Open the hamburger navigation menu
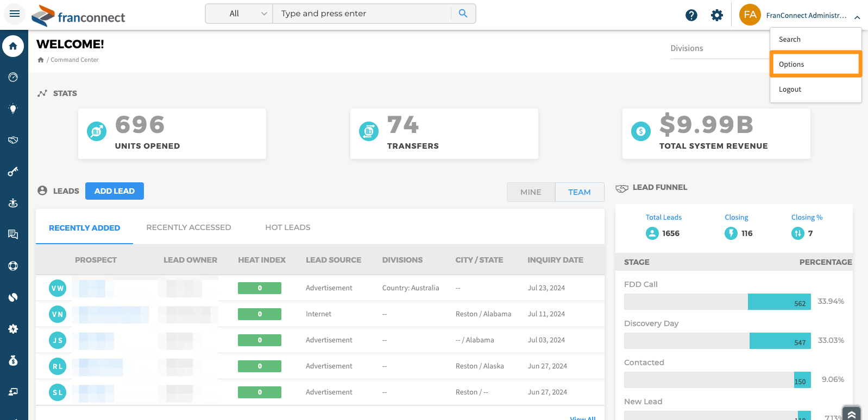The height and width of the screenshot is (420, 868). pos(15,14)
